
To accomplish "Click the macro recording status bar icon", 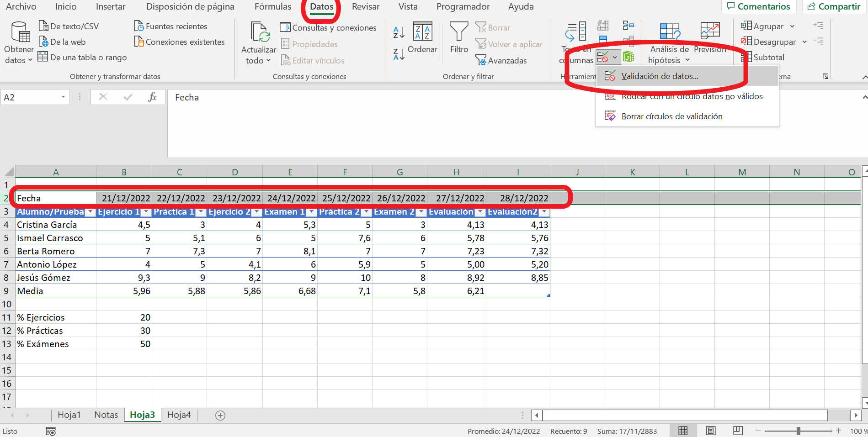I will pos(51,431).
